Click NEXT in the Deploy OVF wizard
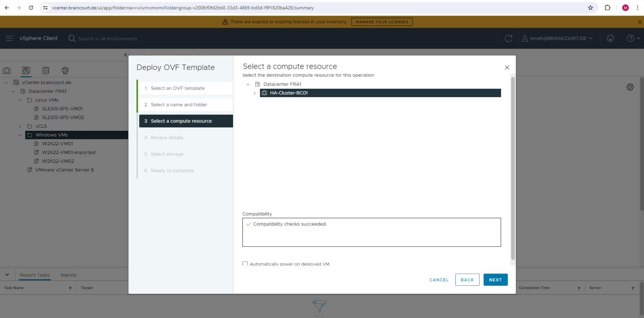644x318 pixels. click(x=496, y=279)
